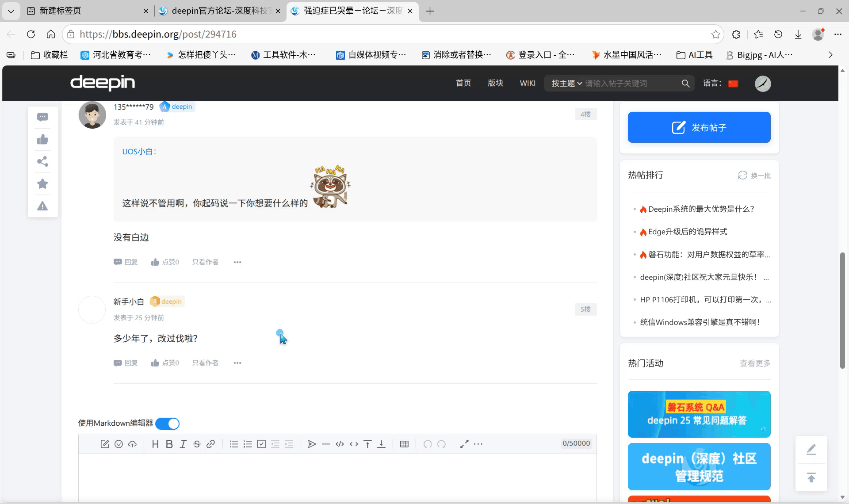Open WIKI in forum navigation

point(528,83)
